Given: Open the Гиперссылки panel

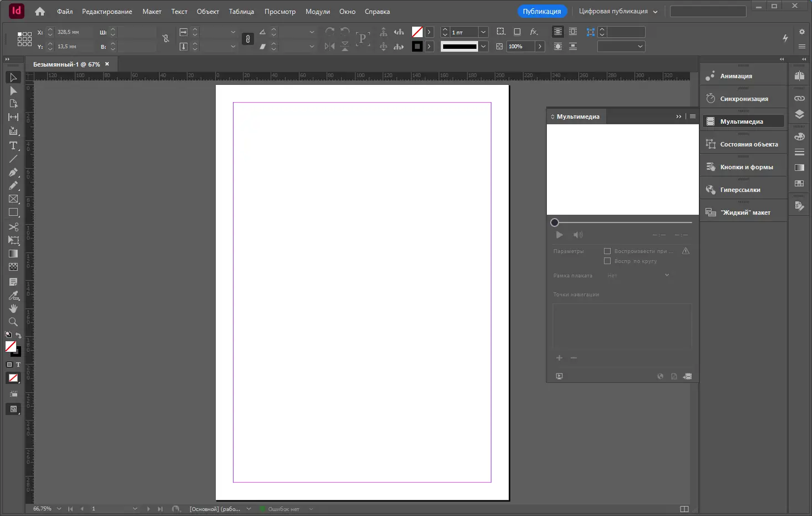Looking at the screenshot, I should [x=740, y=190].
